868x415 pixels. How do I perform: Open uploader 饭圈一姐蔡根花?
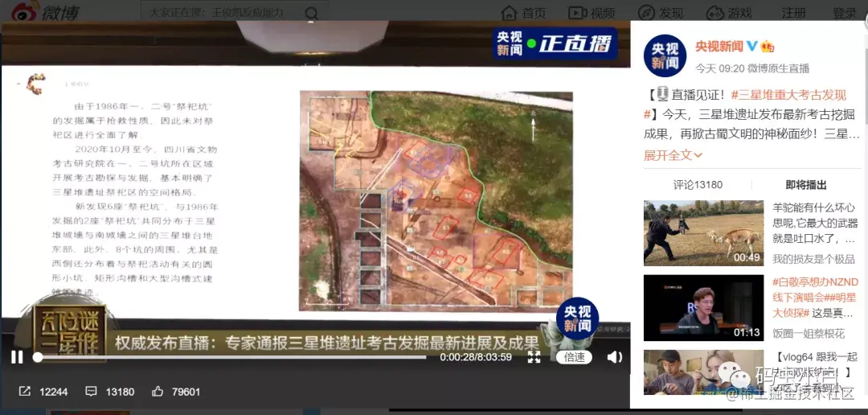coord(809,334)
